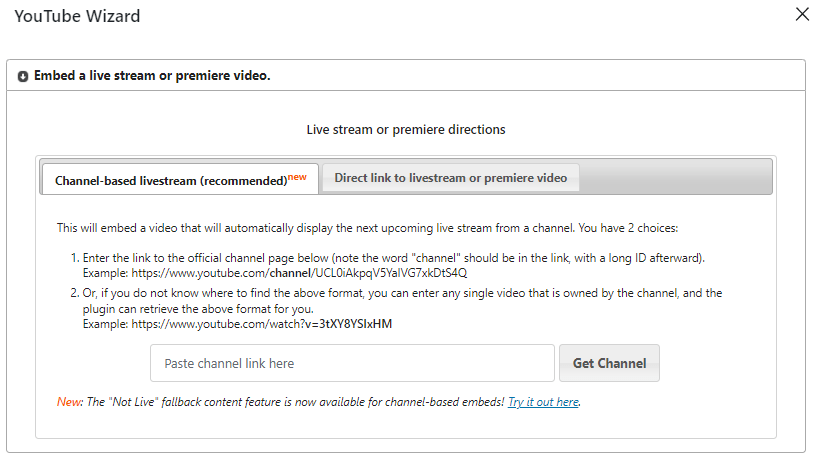The height and width of the screenshot is (462, 820).
Task: Follow the 'Try it out here' link
Action: 543,402
